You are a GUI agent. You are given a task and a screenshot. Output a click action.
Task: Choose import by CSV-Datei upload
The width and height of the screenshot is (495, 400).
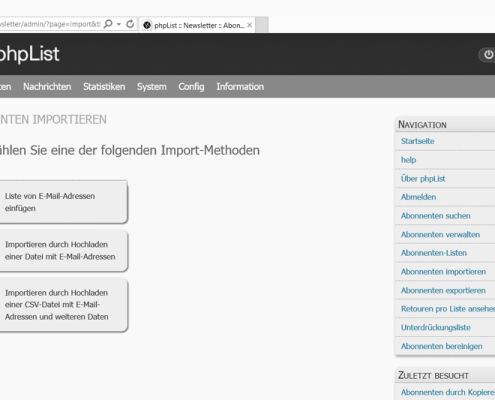click(63, 305)
